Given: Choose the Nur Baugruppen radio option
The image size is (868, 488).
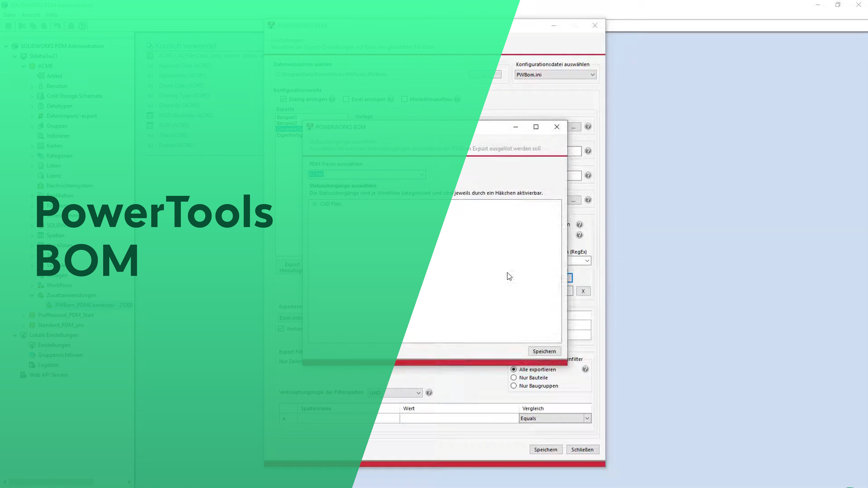Looking at the screenshot, I should tap(514, 386).
